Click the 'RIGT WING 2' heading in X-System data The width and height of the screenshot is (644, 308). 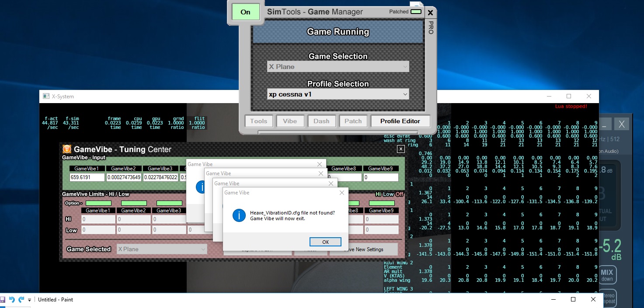[x=398, y=263]
